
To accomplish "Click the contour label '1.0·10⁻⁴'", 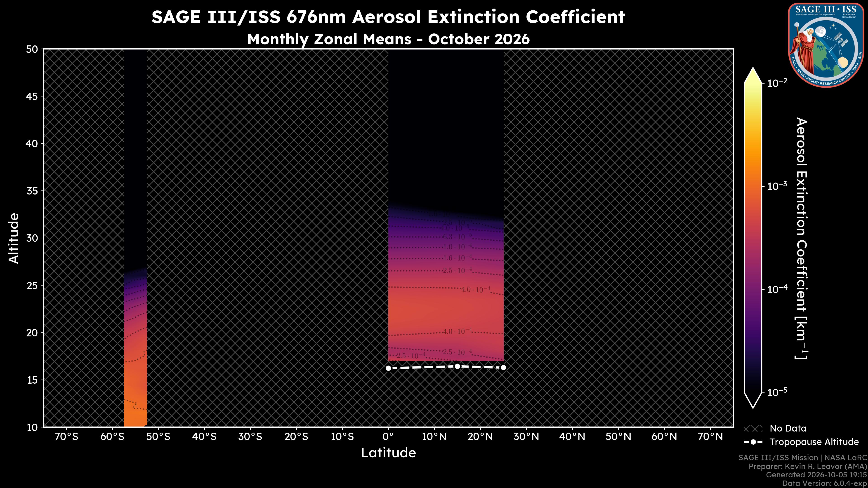I will (x=457, y=247).
